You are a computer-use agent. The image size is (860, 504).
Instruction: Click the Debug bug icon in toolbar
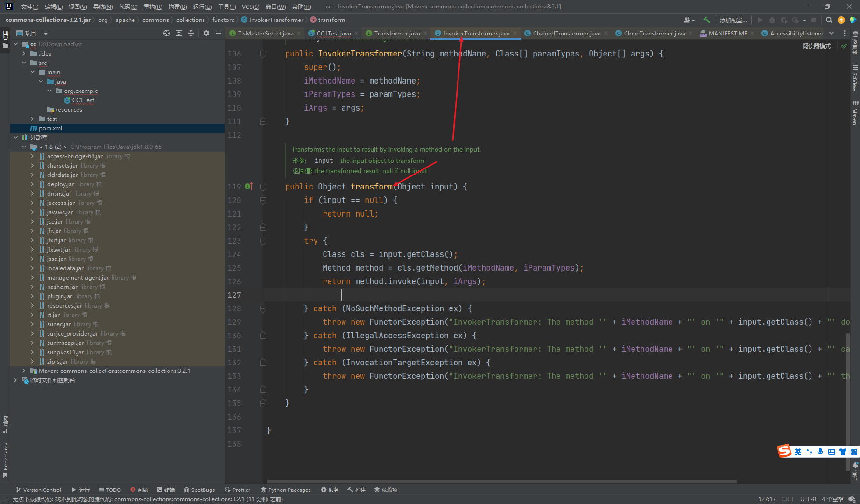(x=772, y=20)
